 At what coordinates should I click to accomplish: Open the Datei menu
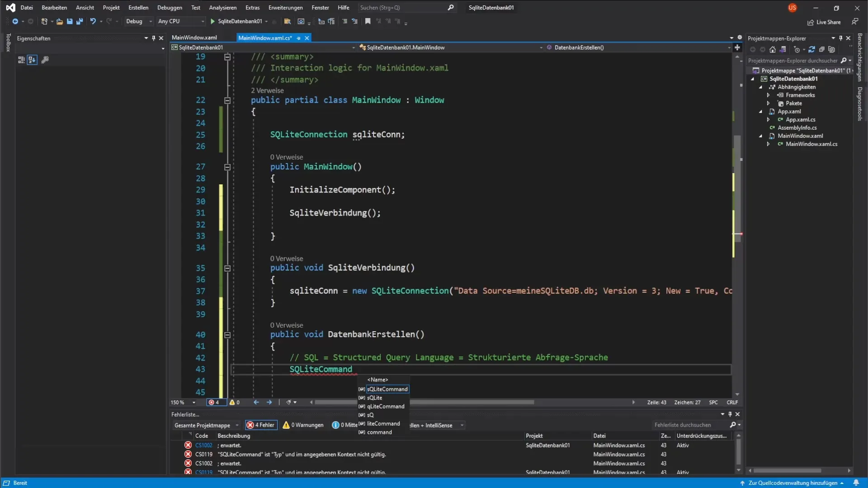27,8
